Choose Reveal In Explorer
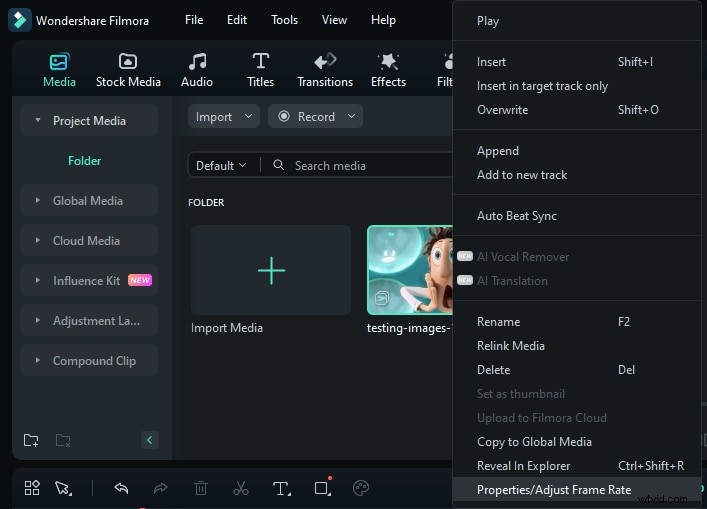The image size is (707, 509). [x=577, y=466]
